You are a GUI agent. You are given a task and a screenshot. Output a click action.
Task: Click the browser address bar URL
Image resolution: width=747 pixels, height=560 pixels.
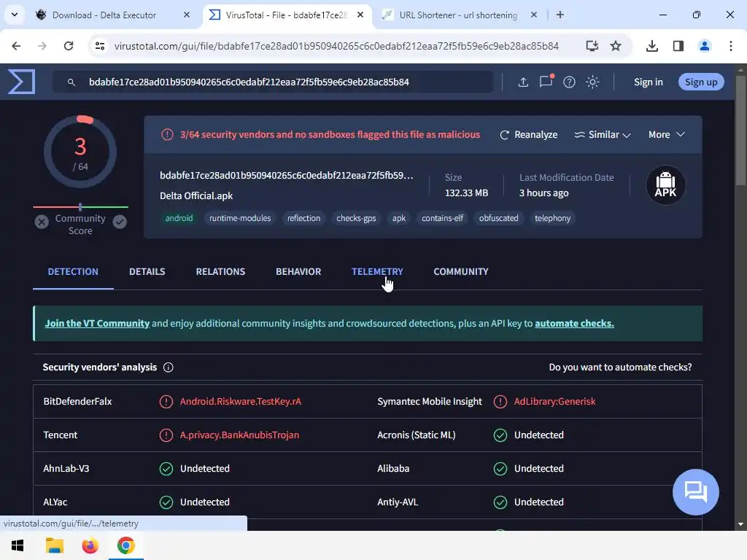coord(336,46)
